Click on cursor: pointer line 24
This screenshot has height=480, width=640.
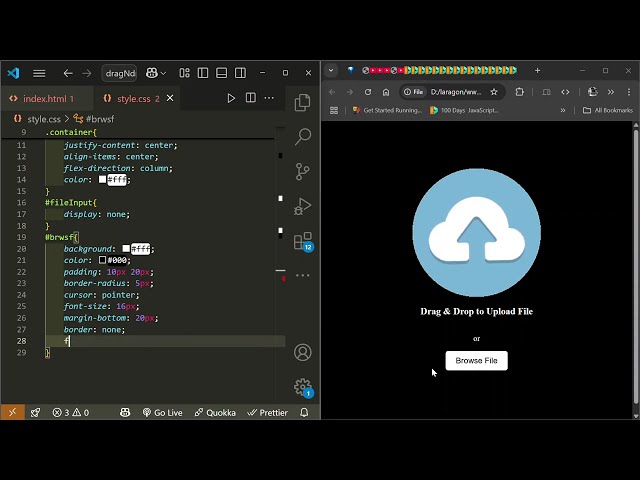coord(101,295)
